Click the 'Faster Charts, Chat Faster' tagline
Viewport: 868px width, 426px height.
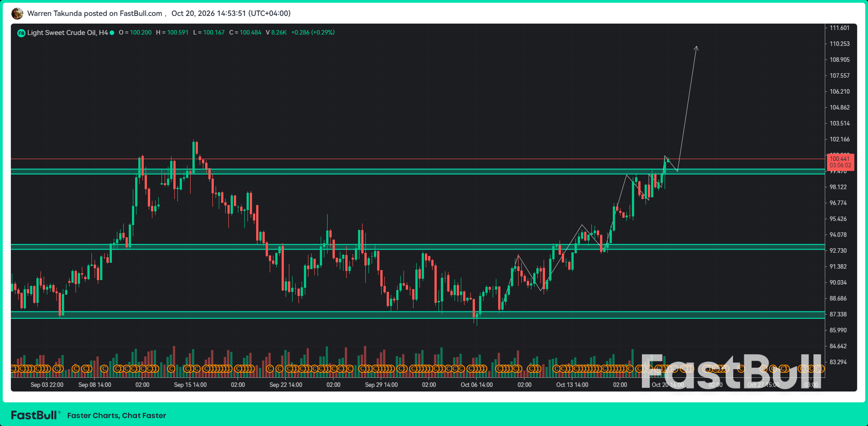(116, 416)
